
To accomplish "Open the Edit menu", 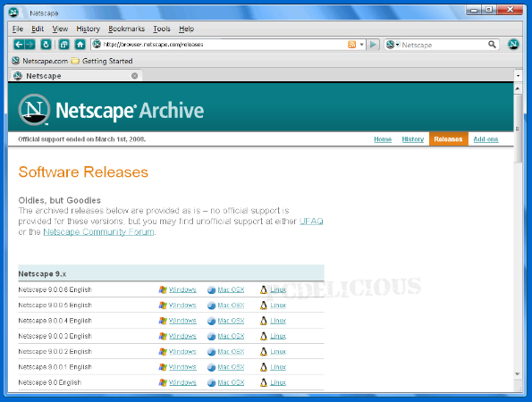I will point(38,29).
